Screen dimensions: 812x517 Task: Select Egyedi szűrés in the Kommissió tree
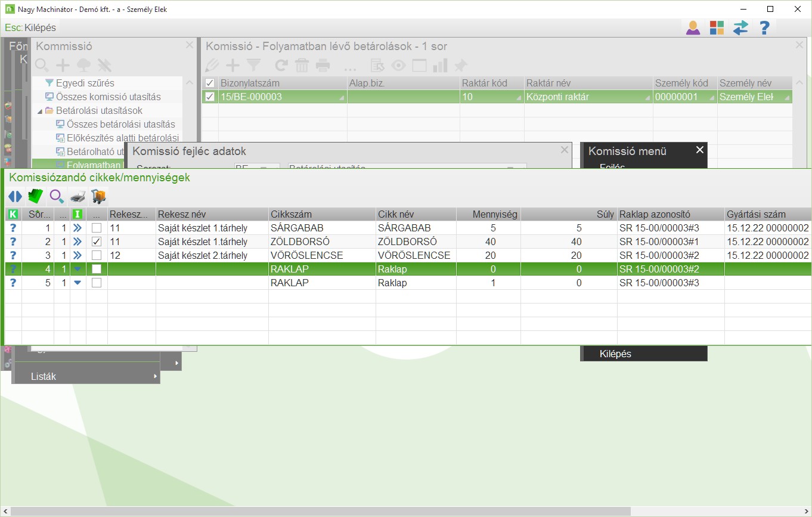(85, 83)
